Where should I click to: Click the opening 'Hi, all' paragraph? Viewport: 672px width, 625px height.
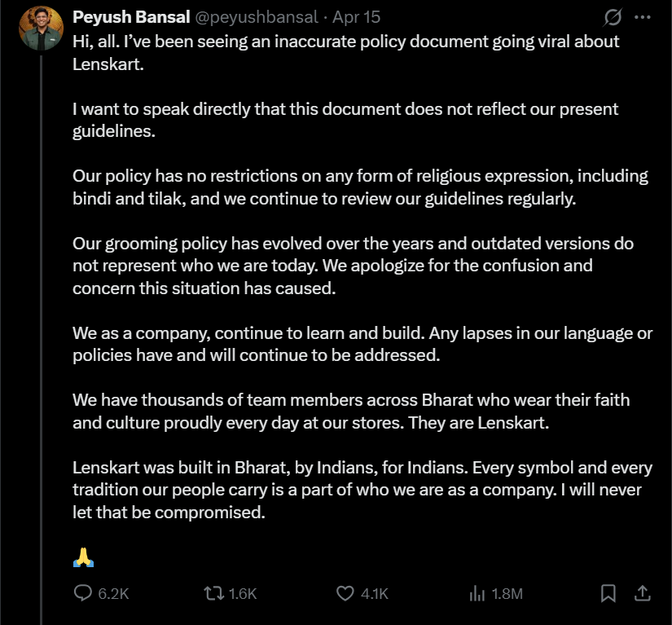346,52
